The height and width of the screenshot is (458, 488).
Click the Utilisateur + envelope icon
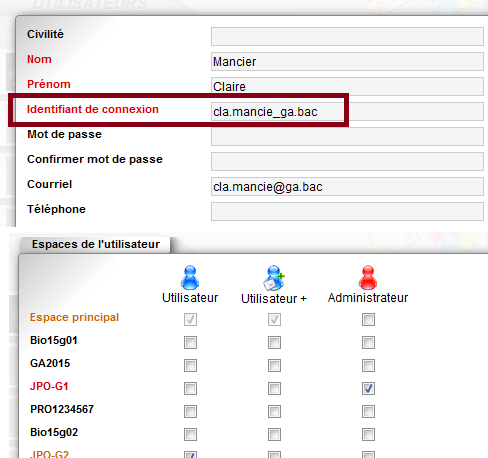274,278
